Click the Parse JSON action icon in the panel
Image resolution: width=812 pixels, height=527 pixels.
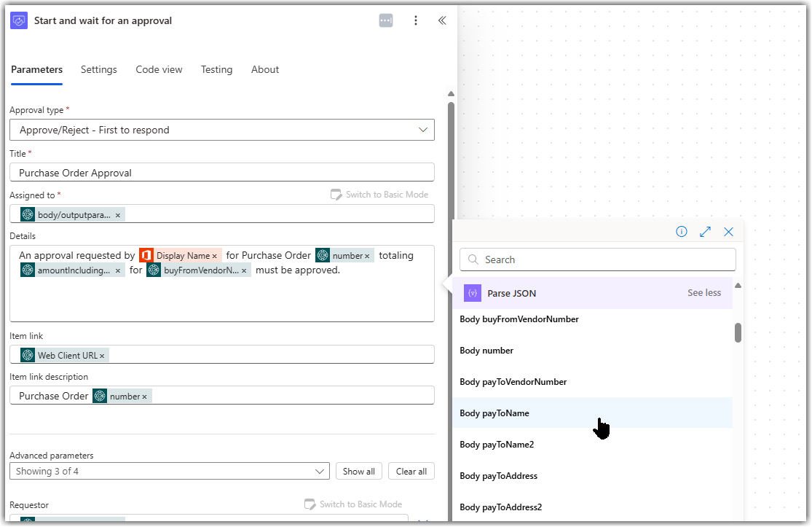pos(472,292)
